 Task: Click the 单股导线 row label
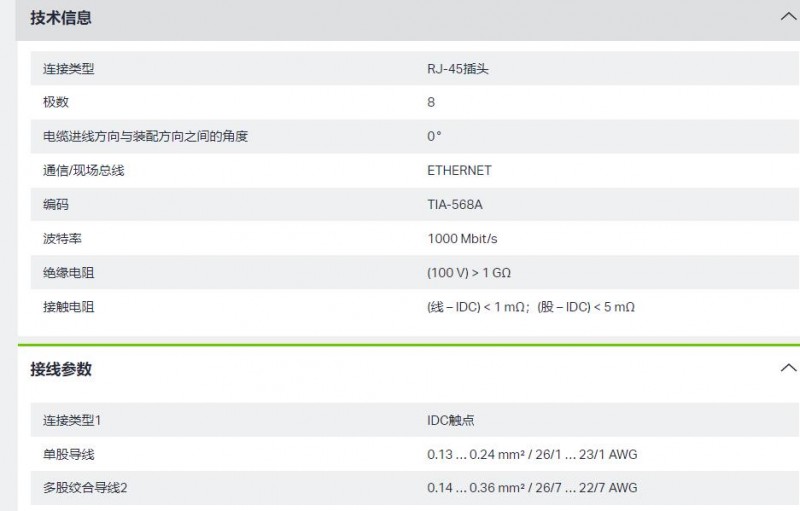(x=68, y=454)
